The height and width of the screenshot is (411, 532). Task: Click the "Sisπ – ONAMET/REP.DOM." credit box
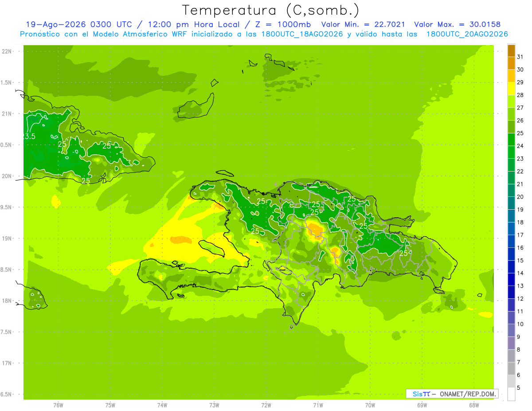point(452,394)
